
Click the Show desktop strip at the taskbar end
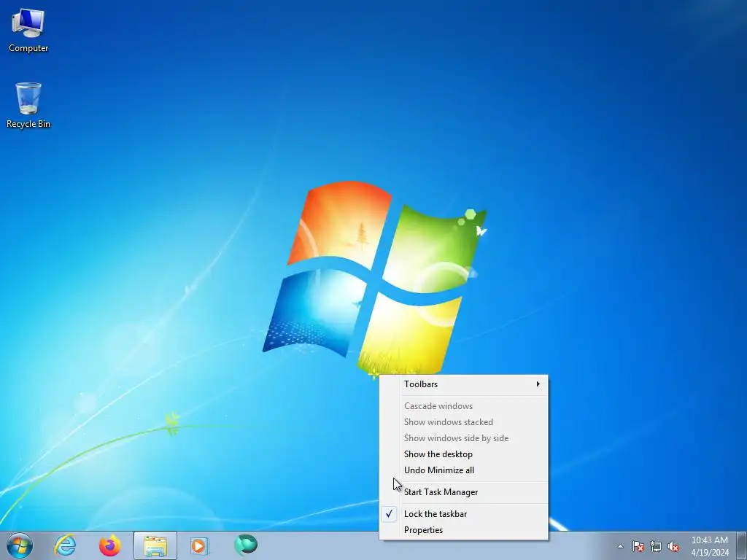tap(742, 545)
